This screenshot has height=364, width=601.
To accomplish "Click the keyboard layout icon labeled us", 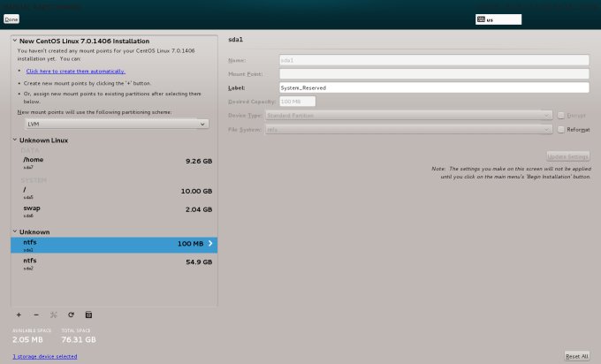I will click(x=481, y=19).
